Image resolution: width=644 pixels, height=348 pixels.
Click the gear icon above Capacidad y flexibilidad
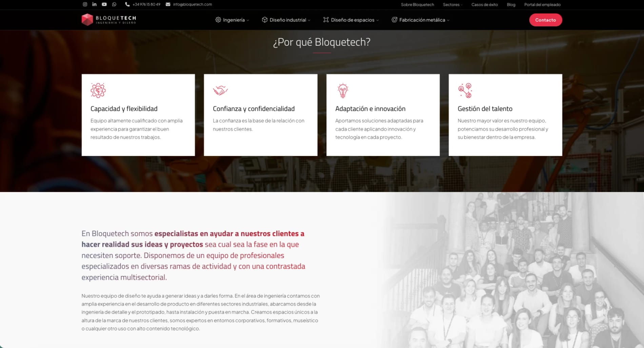[x=98, y=90]
